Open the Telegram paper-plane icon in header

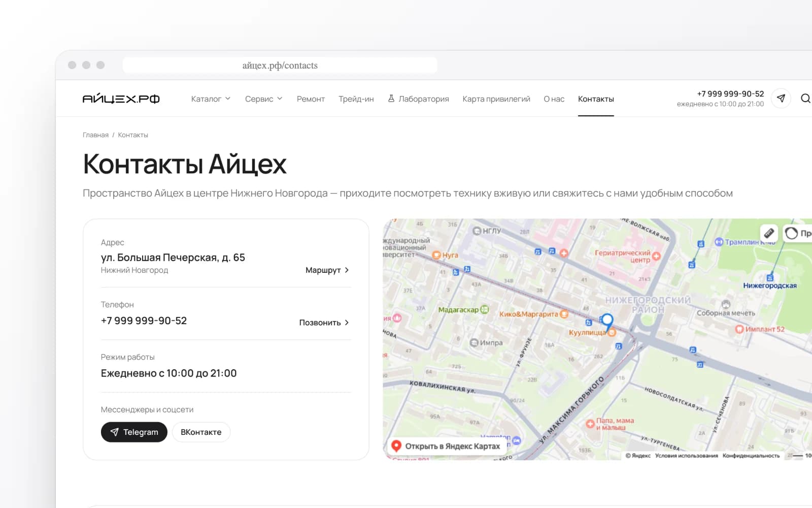click(781, 98)
